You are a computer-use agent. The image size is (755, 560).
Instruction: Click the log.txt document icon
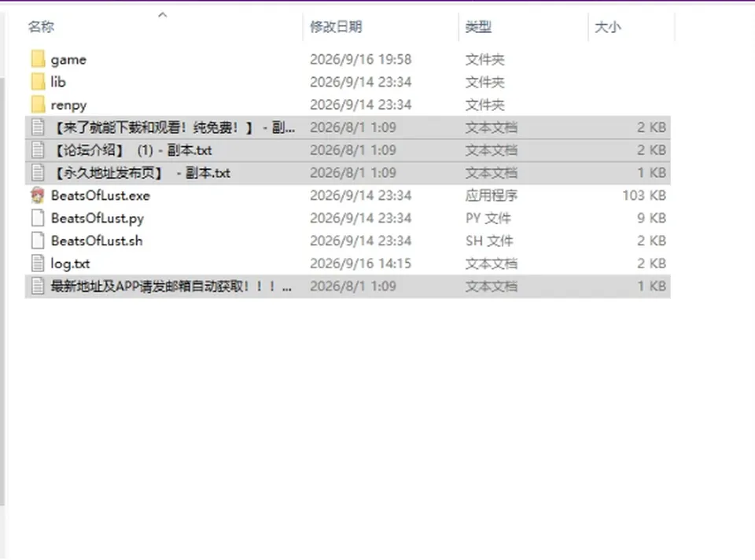pos(38,263)
